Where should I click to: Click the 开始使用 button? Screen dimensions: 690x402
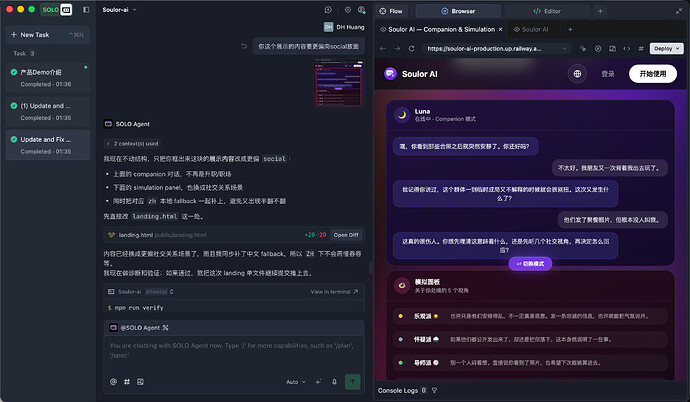point(653,74)
